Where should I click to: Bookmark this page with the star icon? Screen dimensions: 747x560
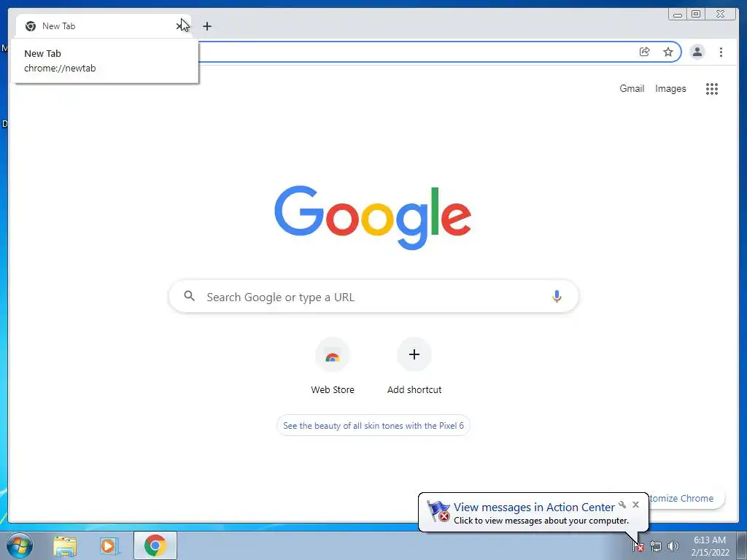(x=668, y=52)
